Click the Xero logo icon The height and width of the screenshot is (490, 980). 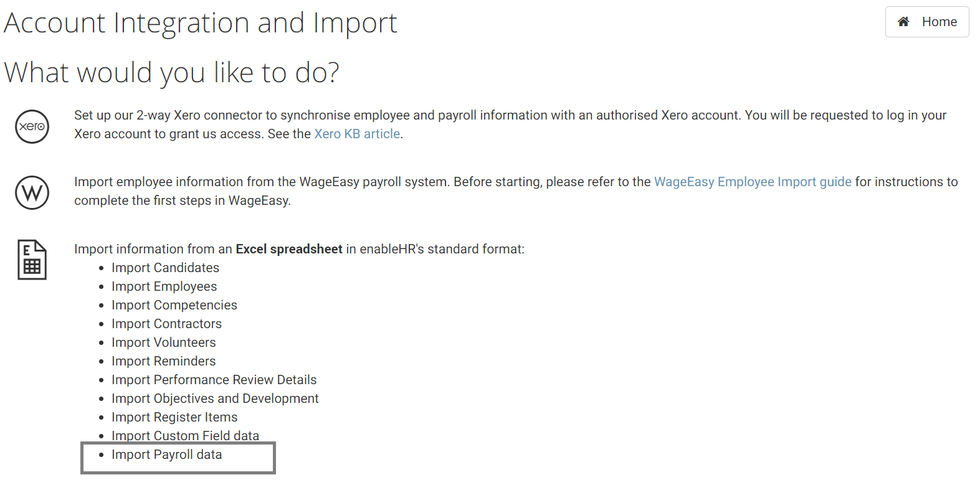32,126
